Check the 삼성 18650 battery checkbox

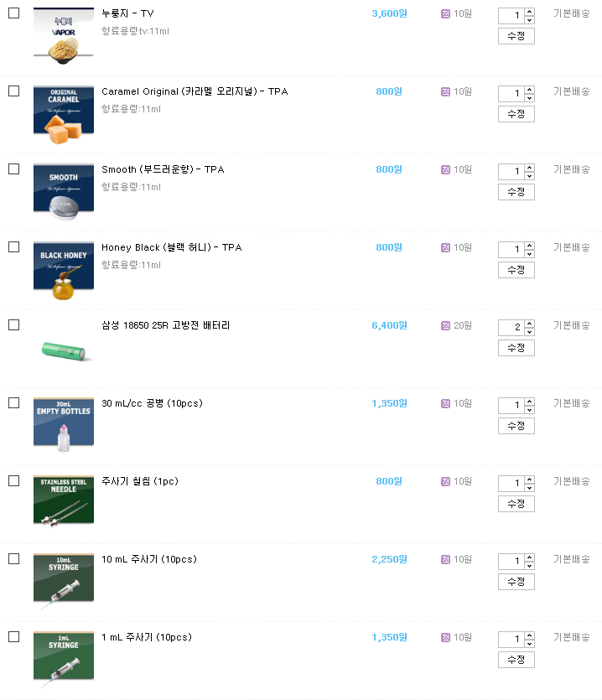[13, 325]
